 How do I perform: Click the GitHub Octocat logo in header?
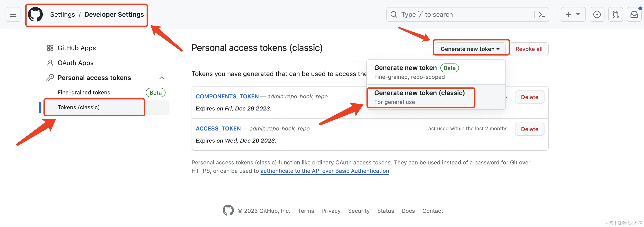point(35,14)
